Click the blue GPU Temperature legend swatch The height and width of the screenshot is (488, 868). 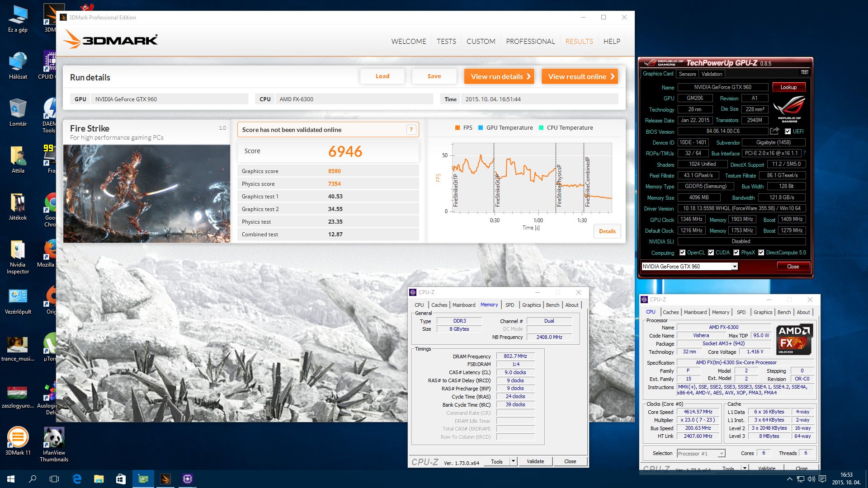[481, 128]
